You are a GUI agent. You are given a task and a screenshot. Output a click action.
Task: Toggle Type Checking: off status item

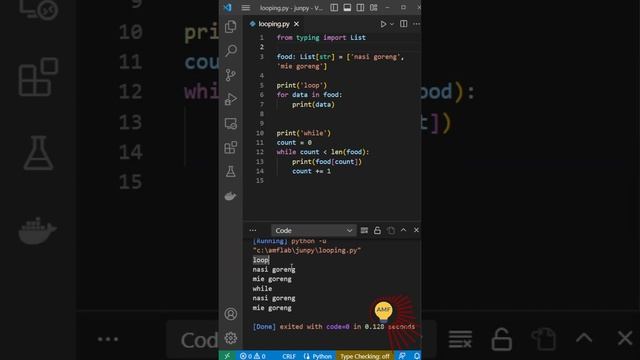[364, 356]
